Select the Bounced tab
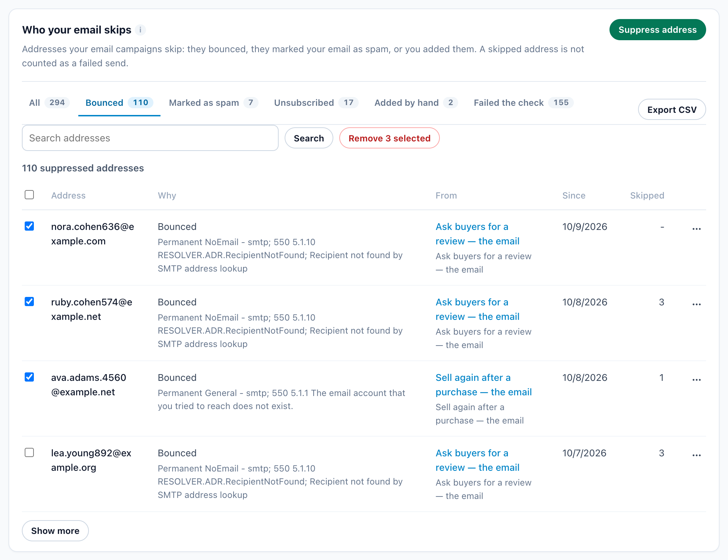This screenshot has height=560, width=728. pyautogui.click(x=119, y=103)
